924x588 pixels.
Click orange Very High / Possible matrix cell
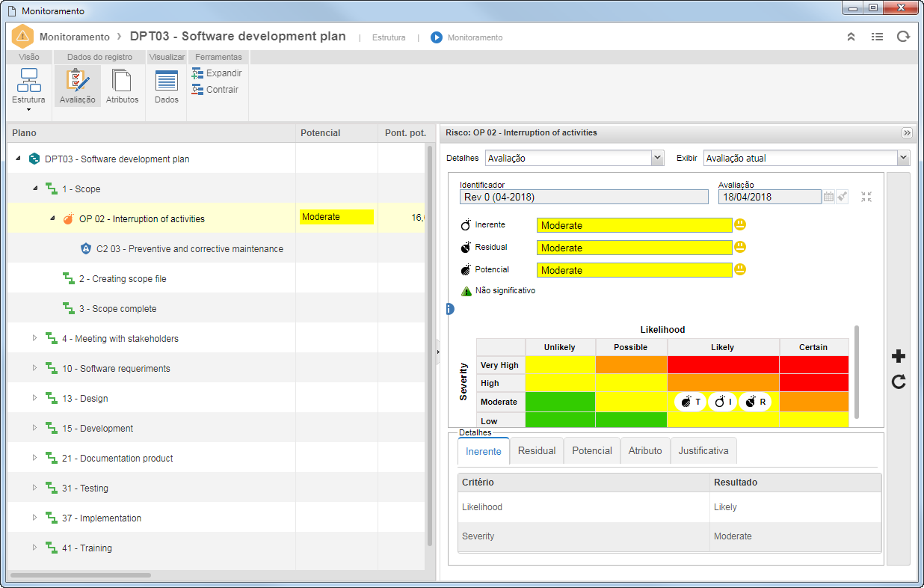(631, 364)
